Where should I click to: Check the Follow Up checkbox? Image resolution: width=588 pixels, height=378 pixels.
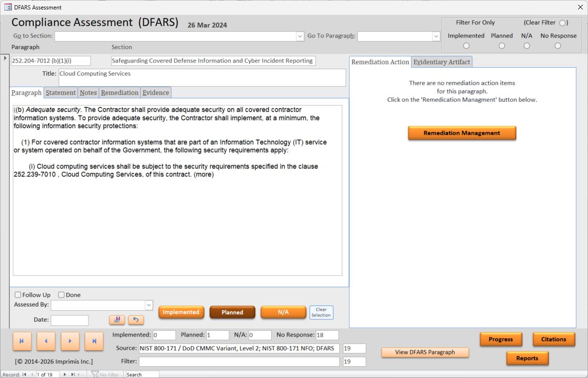[18, 295]
